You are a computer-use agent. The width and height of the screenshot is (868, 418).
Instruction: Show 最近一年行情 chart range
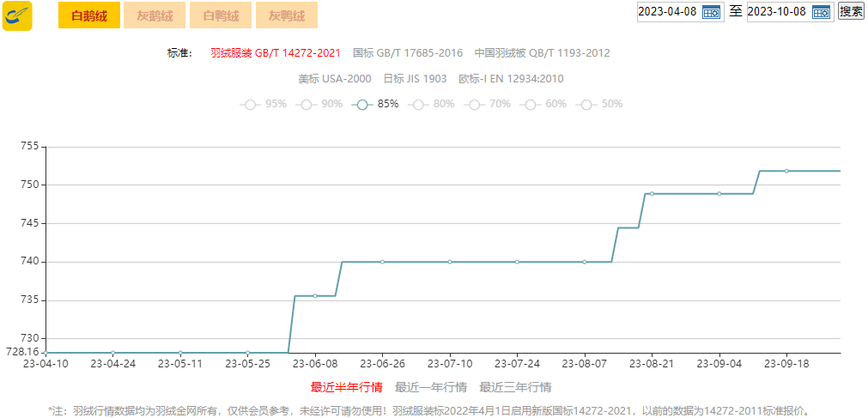431,387
